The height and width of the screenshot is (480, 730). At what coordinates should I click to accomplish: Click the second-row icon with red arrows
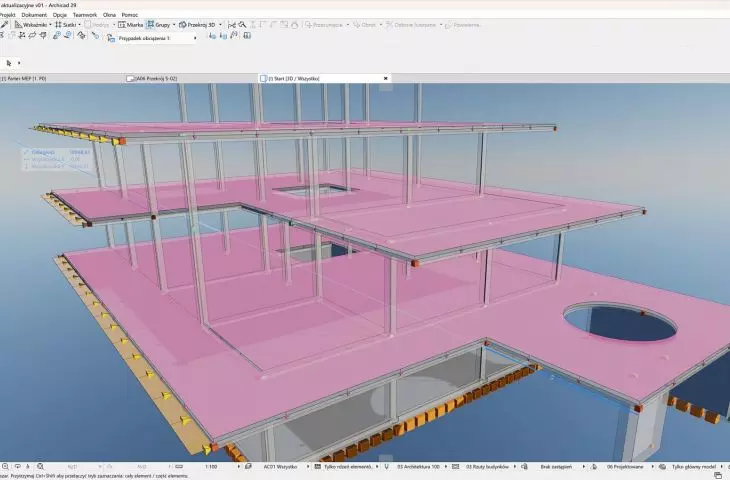(21, 35)
